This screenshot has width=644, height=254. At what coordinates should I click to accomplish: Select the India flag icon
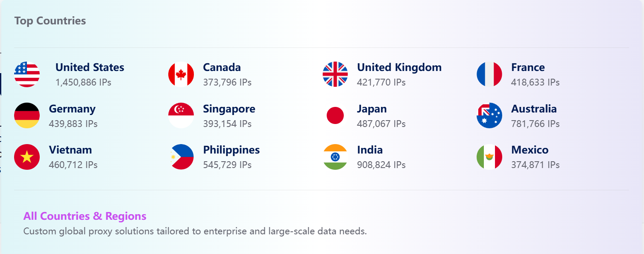(335, 157)
